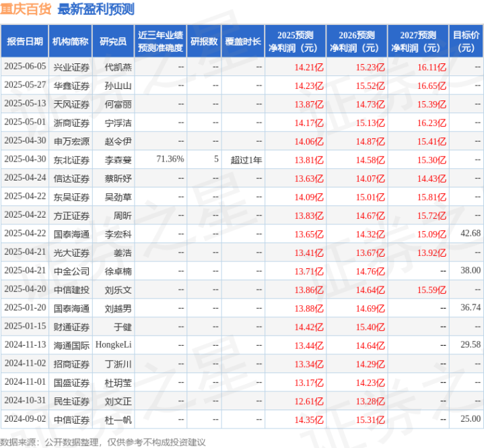
Task: Select the 国盛证券 institution cell
Action: pos(71,383)
